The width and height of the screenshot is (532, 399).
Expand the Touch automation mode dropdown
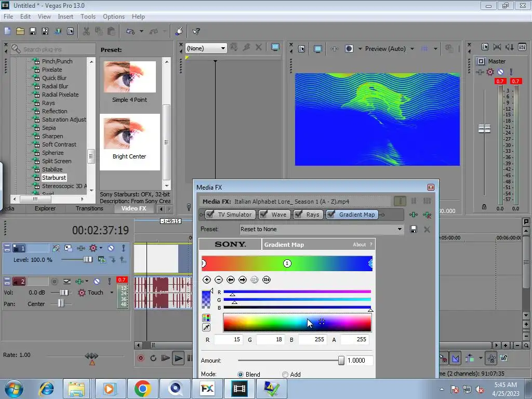click(112, 292)
